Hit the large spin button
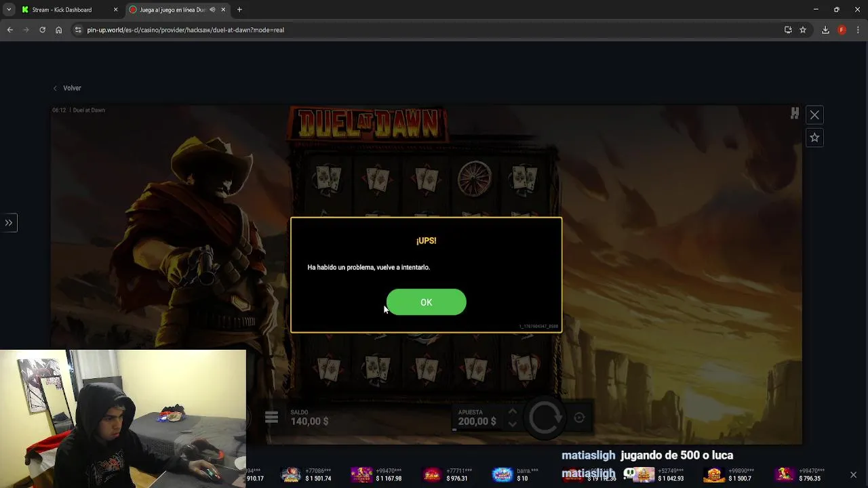 546,418
